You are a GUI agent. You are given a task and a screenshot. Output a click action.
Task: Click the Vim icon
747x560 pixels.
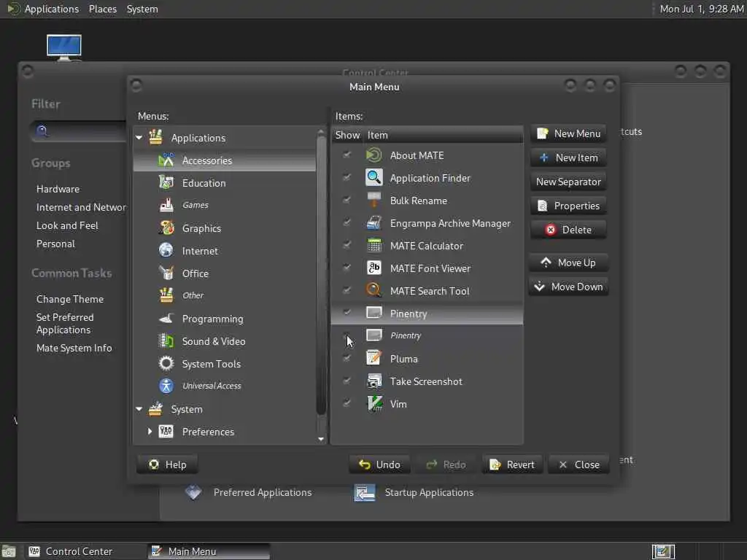pyautogui.click(x=374, y=404)
